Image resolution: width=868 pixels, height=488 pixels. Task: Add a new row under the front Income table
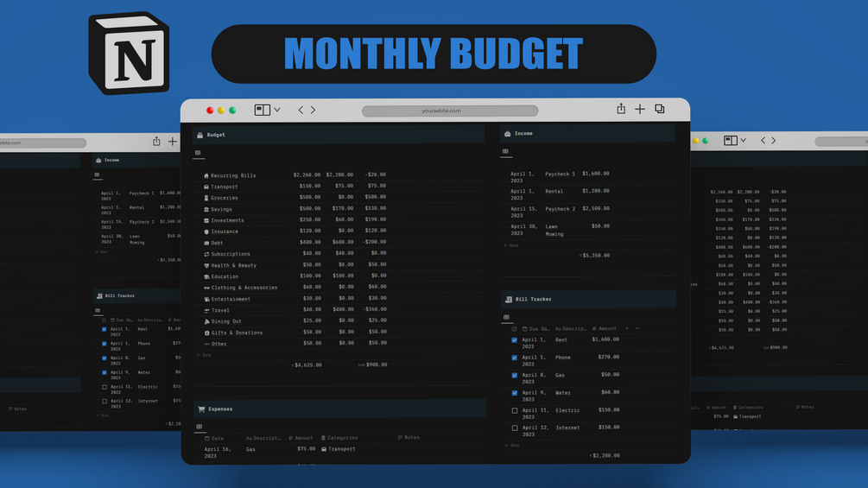[511, 245]
